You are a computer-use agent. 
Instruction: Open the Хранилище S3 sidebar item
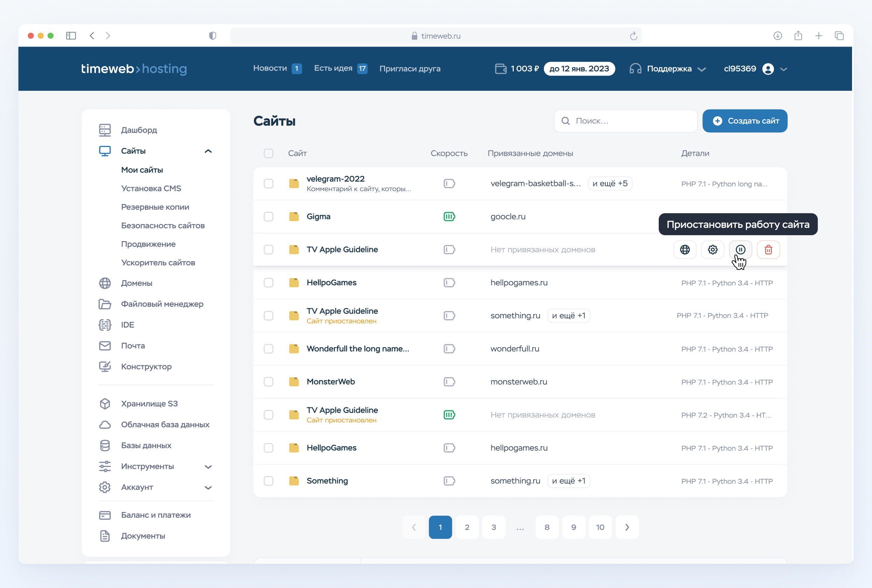(149, 404)
